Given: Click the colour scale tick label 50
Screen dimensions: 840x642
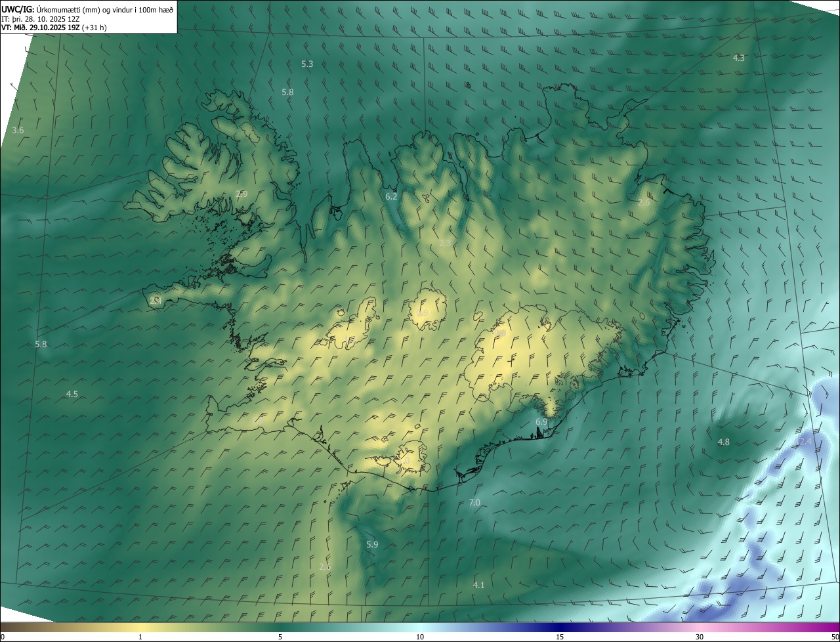Looking at the screenshot, I should point(835,637).
